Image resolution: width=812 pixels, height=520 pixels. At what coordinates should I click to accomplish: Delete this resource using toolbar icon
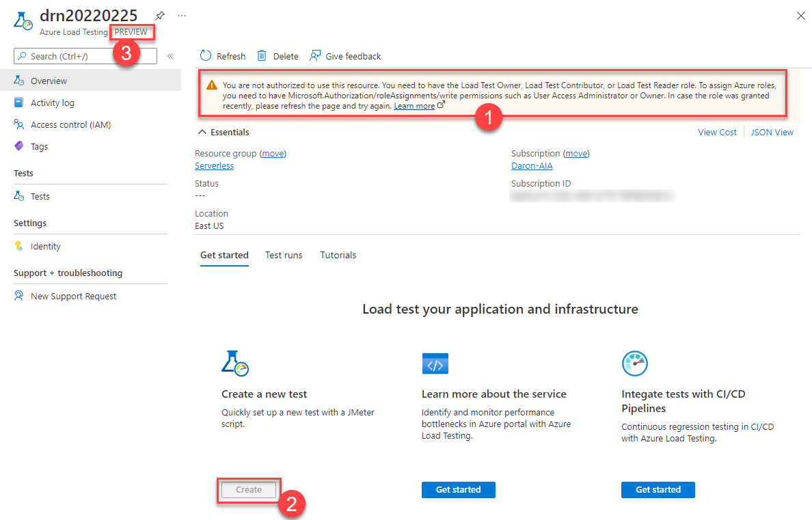[x=277, y=56]
